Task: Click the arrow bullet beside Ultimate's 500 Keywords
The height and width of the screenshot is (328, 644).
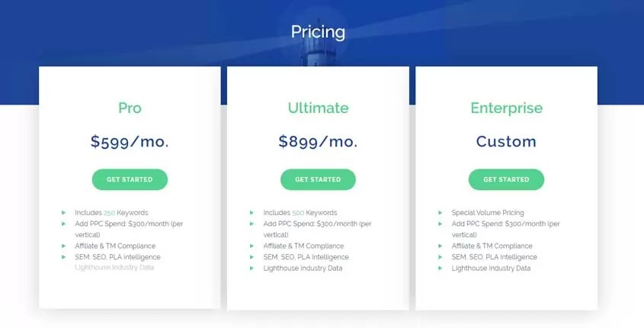Action: click(x=252, y=213)
